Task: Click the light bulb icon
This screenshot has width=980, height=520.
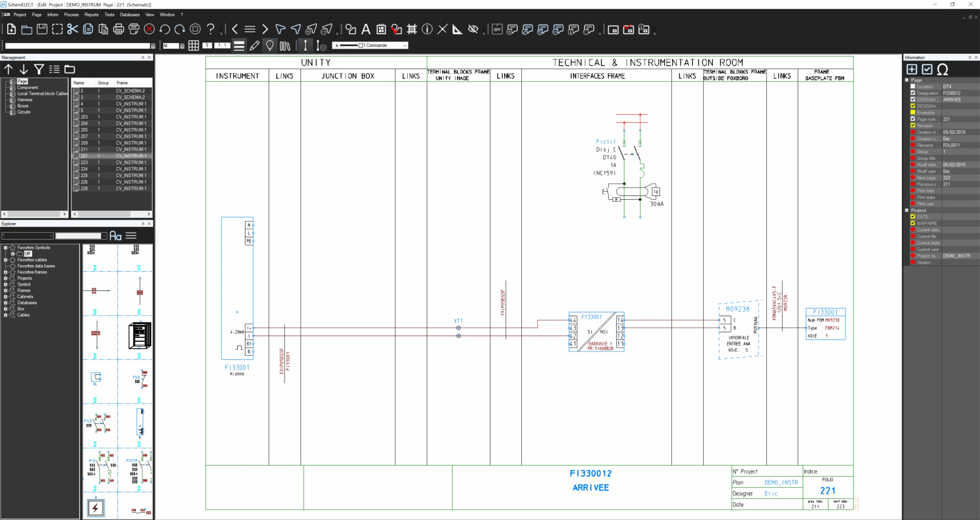Action: (270, 46)
